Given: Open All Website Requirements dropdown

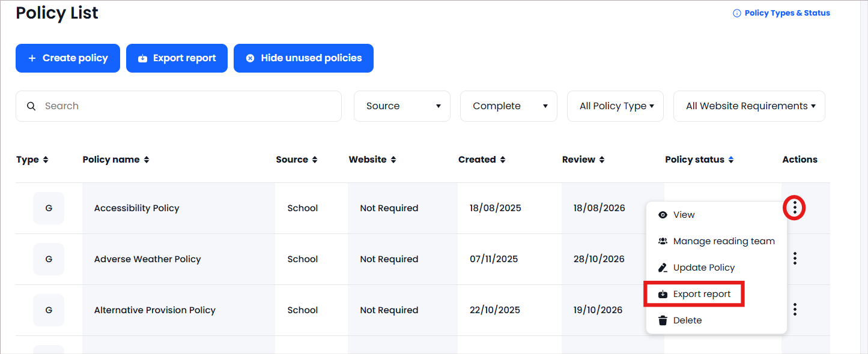Looking at the screenshot, I should point(749,106).
